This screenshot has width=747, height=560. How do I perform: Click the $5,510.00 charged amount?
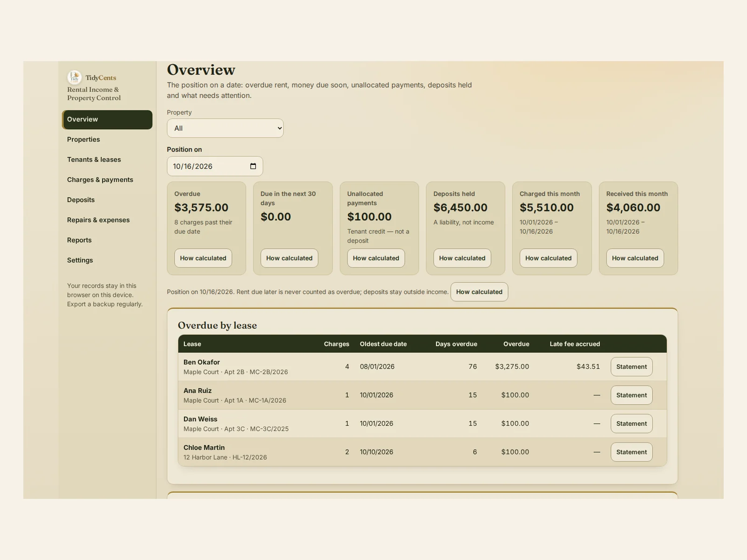point(547,208)
